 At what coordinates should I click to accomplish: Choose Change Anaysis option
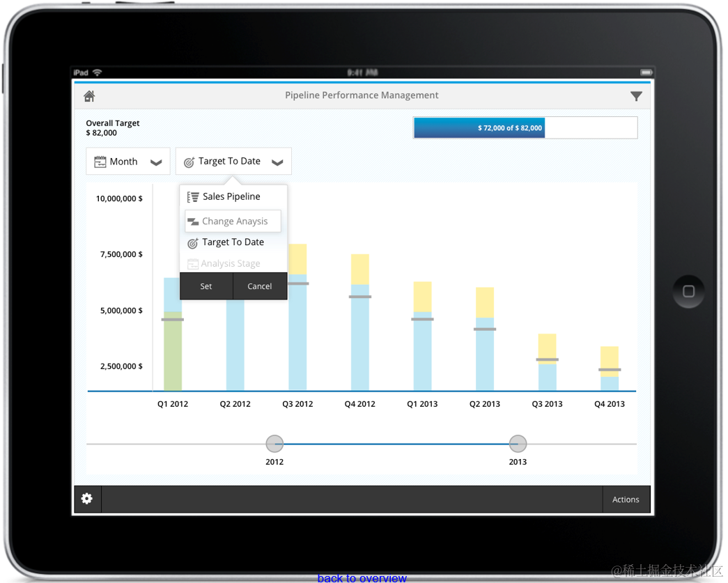233,221
